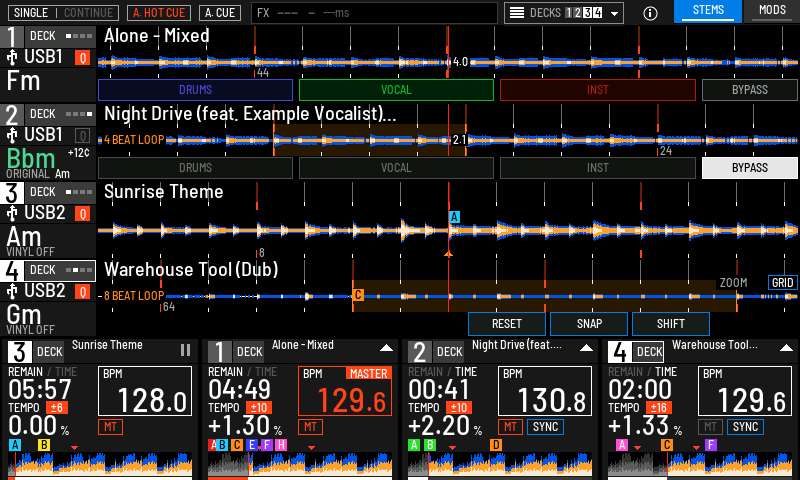Click the list icon next to DECKS
The image size is (800, 480).
[x=517, y=13]
